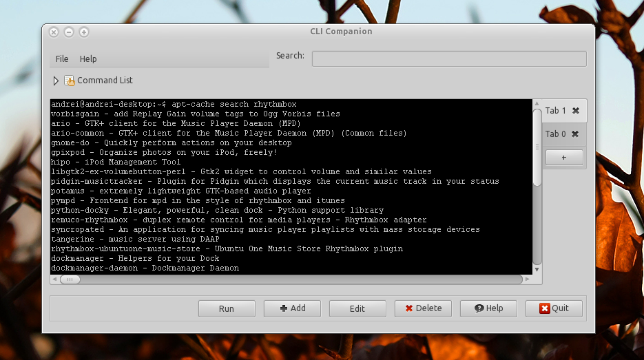Click the bottom Help button

click(488, 308)
